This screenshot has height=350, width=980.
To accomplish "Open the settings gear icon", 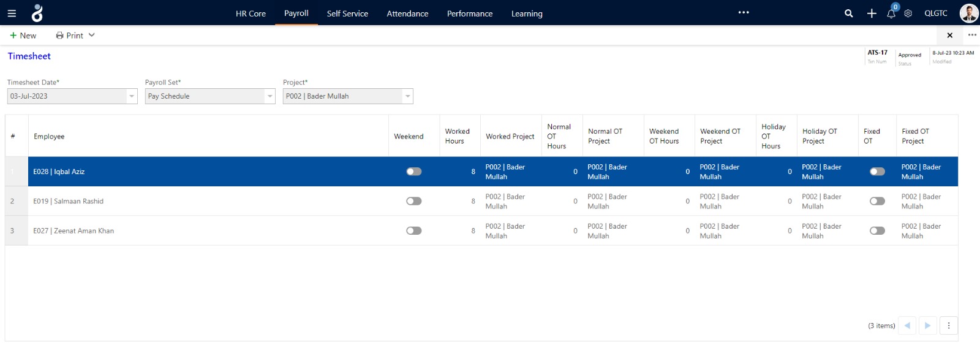I will click(x=908, y=13).
